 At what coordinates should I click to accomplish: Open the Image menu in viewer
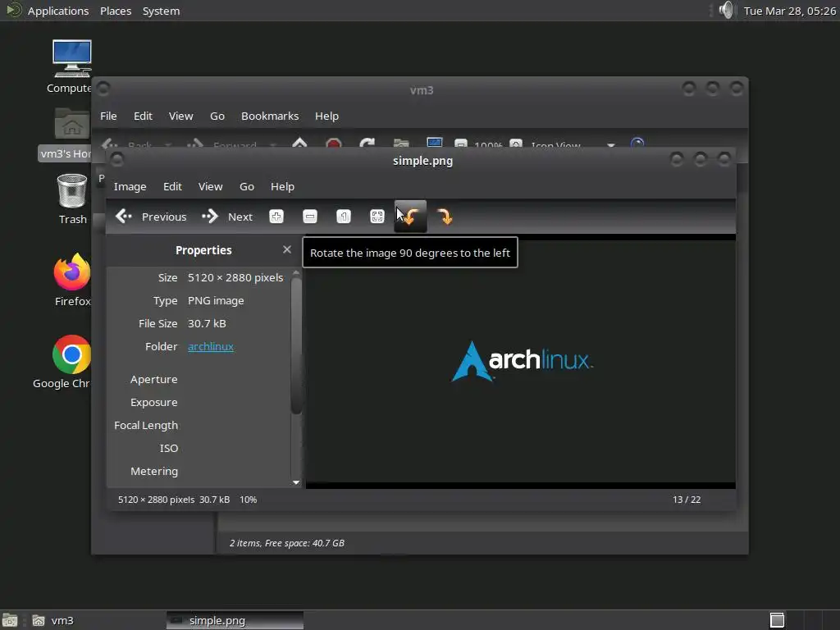[x=130, y=186]
